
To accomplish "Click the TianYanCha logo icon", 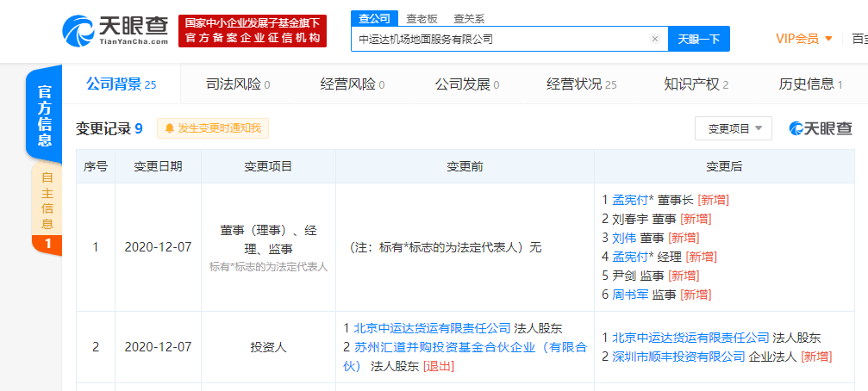I will pos(78,31).
